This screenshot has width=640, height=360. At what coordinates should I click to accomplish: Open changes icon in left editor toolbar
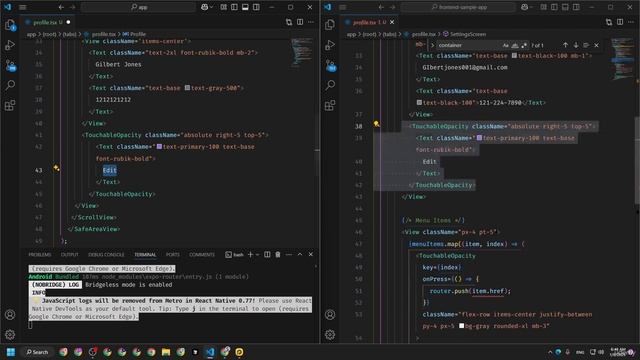pos(289,22)
